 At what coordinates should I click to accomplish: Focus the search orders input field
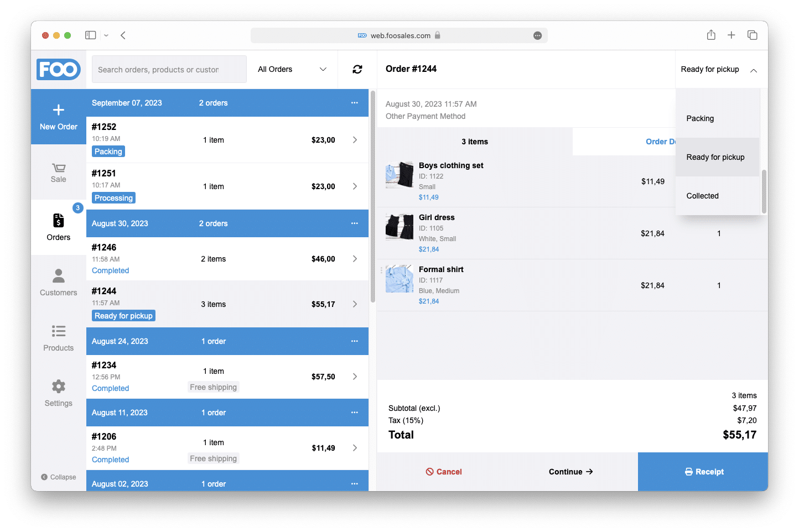point(169,70)
